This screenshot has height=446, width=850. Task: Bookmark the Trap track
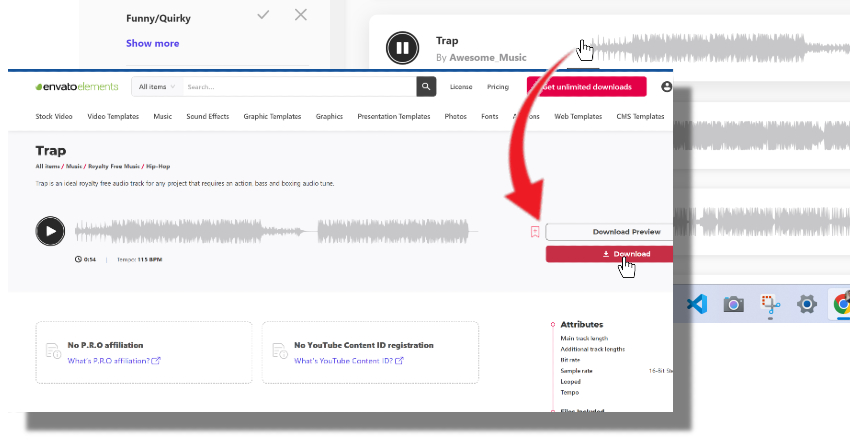(535, 232)
